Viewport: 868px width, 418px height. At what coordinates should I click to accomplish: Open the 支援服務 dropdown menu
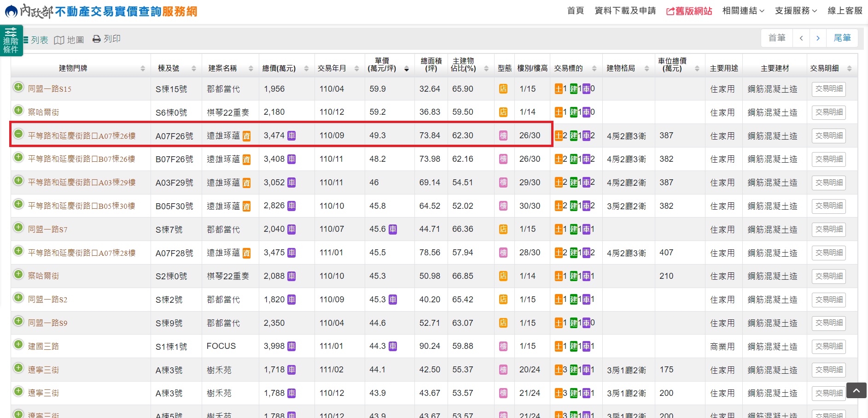coord(795,11)
